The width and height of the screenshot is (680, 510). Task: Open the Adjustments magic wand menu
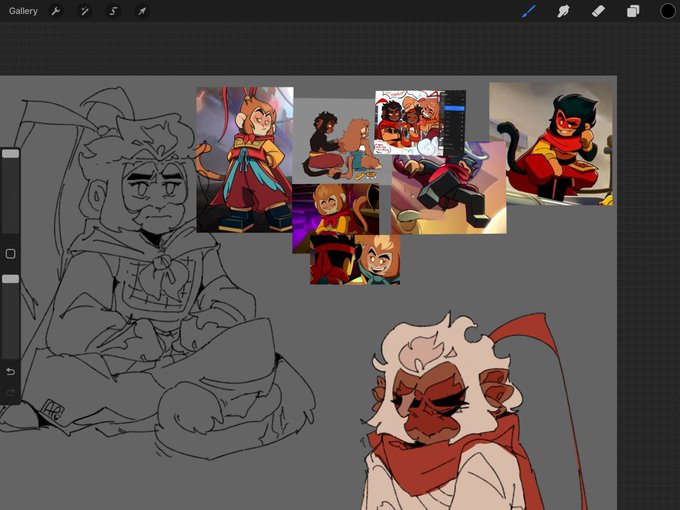click(x=85, y=11)
